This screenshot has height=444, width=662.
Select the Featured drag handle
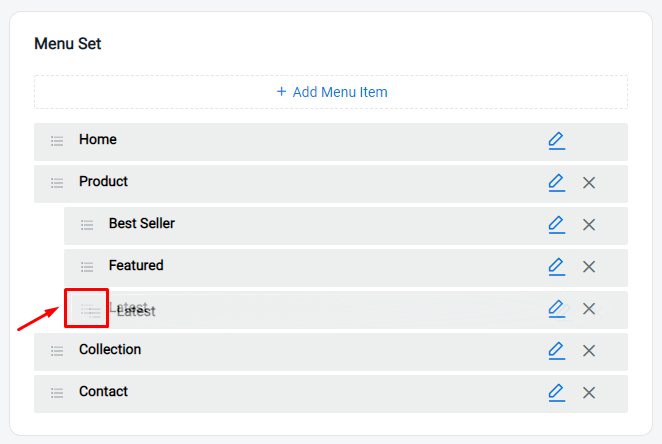[87, 267]
